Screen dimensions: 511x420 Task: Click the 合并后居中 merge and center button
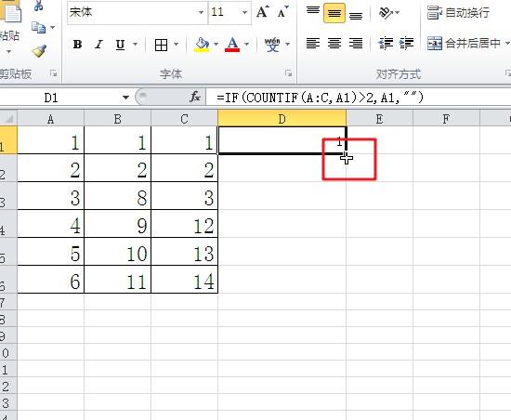[x=464, y=43]
